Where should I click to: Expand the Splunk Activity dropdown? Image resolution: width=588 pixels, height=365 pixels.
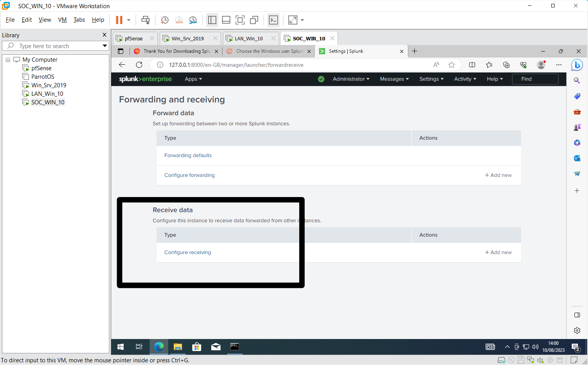[465, 79]
